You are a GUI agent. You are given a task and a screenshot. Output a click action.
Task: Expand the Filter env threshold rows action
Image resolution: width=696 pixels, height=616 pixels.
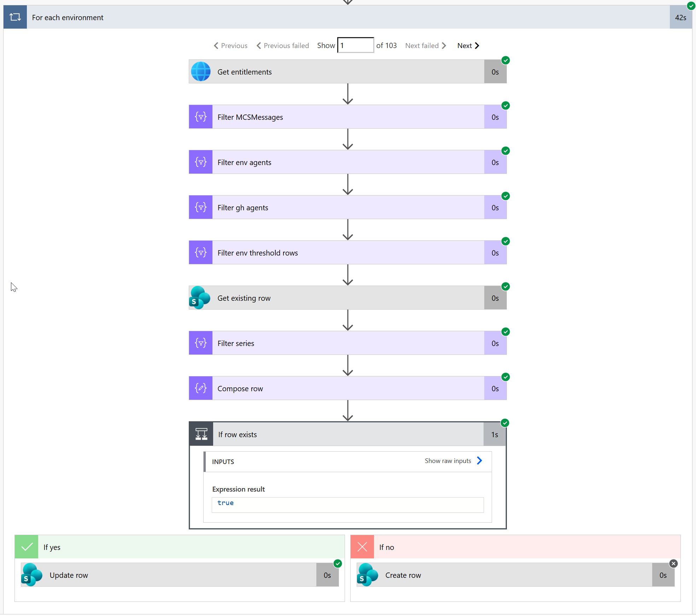(348, 253)
